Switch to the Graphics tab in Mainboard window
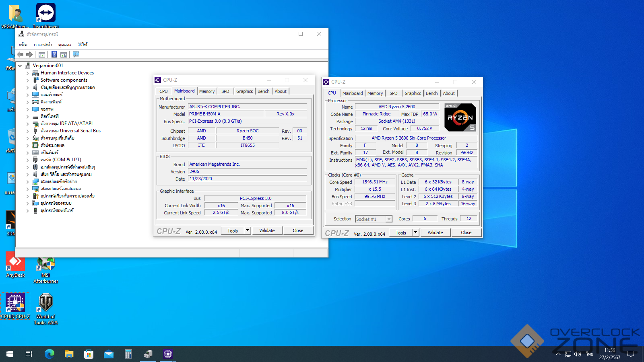 click(244, 91)
